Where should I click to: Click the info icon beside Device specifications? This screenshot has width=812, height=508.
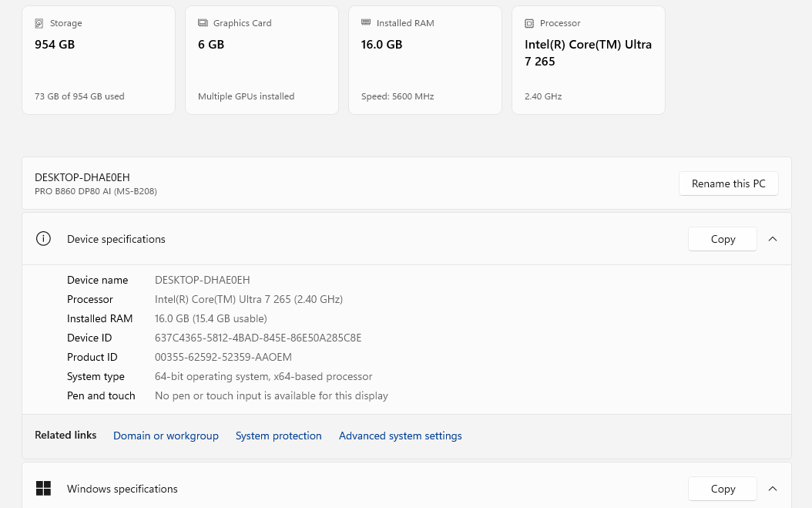[x=43, y=239]
